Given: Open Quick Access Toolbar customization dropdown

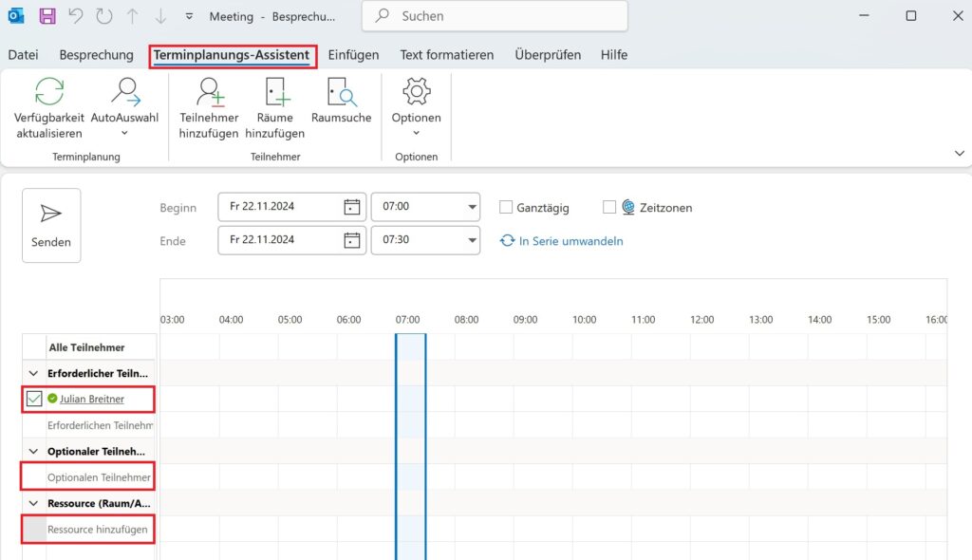Looking at the screenshot, I should [x=189, y=17].
